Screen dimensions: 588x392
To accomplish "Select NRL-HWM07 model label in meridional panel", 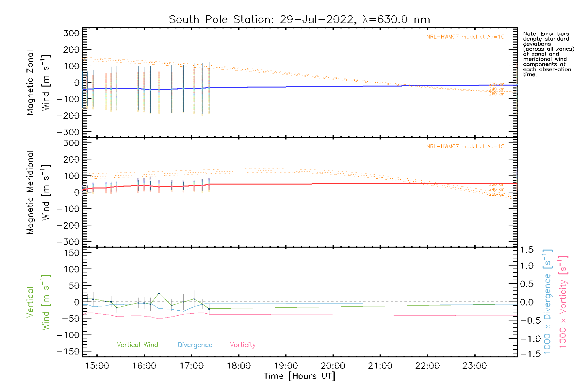I will [x=465, y=147].
